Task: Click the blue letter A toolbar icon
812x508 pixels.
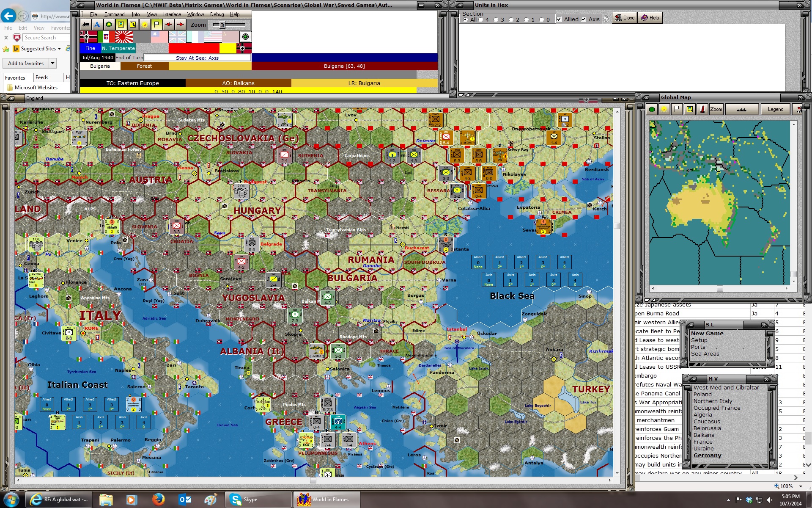Action: [97, 25]
